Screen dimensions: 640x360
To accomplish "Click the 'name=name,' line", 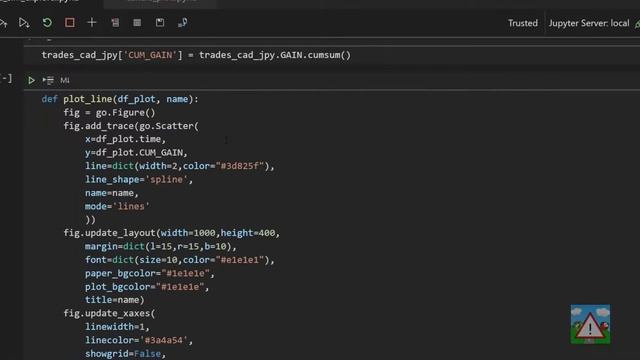I will tap(111, 193).
